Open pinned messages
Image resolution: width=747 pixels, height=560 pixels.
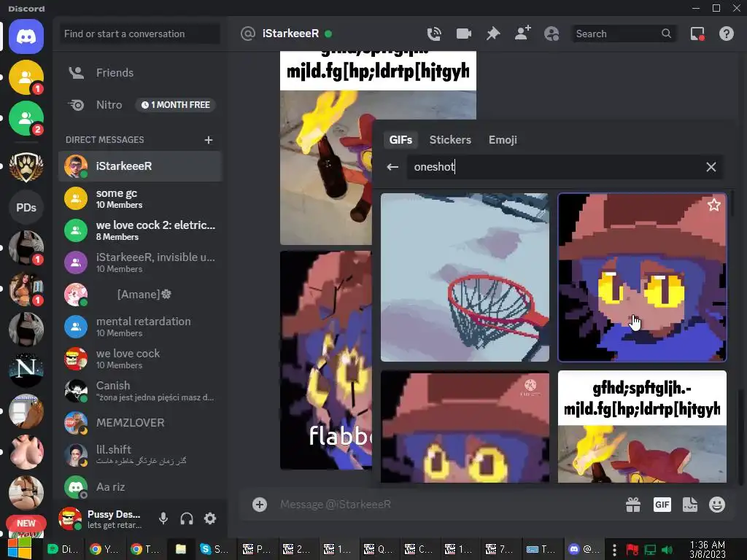(493, 34)
